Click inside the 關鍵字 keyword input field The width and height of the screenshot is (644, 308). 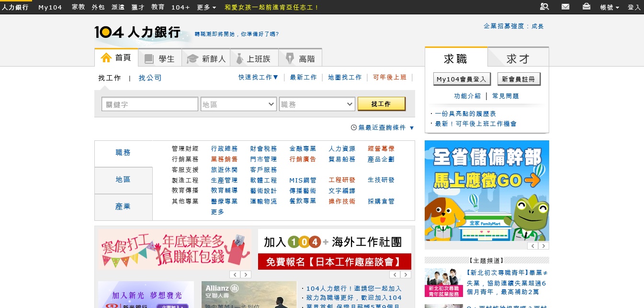coord(149,104)
